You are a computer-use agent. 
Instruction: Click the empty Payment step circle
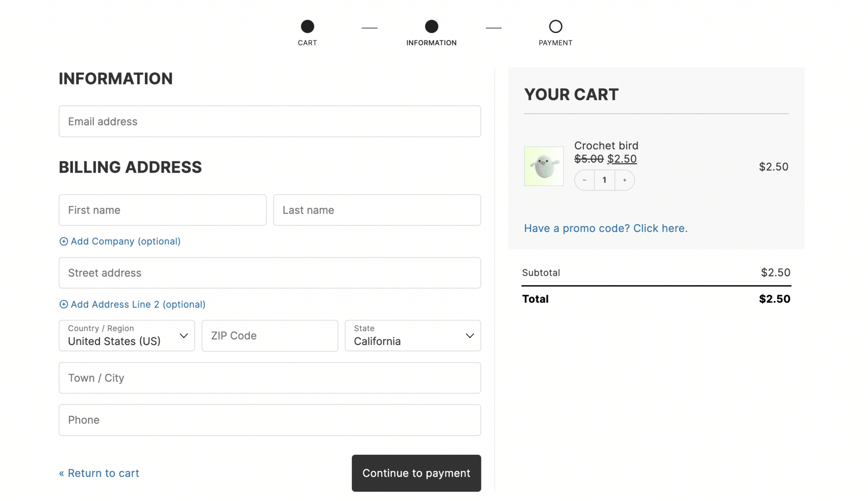click(x=556, y=25)
